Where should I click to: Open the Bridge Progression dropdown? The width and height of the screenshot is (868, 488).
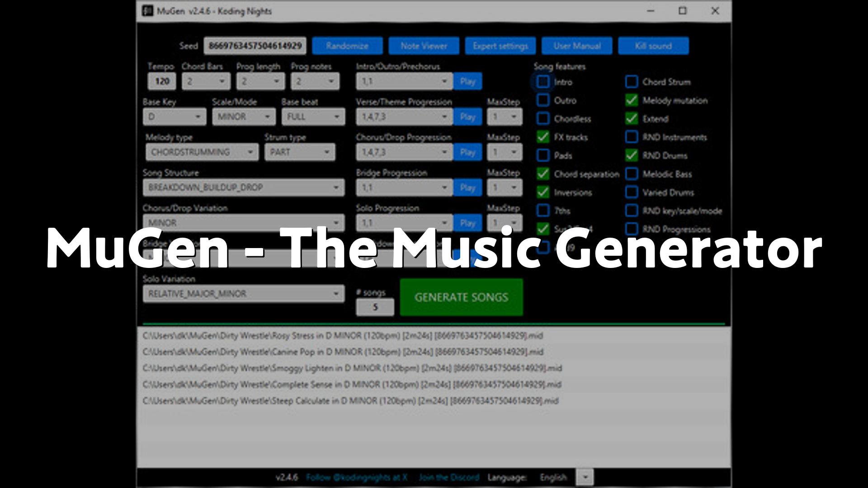pyautogui.click(x=404, y=188)
